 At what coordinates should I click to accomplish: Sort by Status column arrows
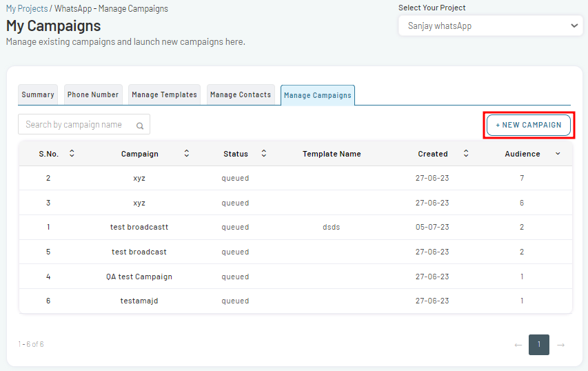[x=264, y=153]
